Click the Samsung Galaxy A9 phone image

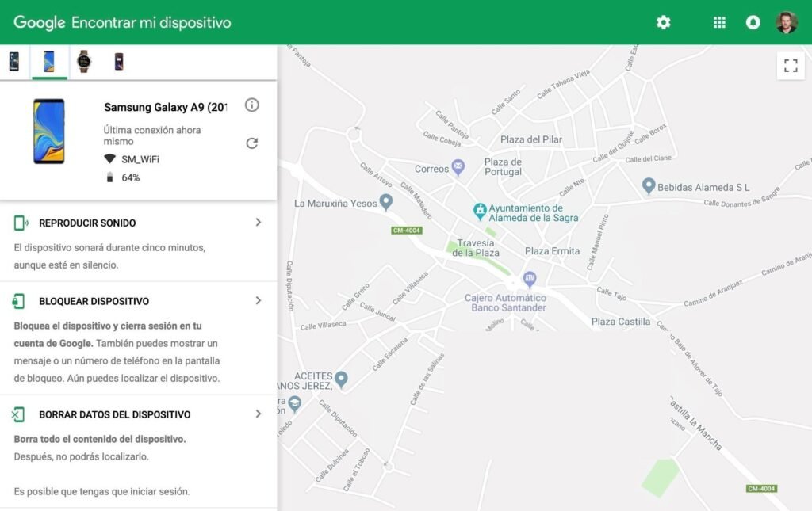[49, 132]
